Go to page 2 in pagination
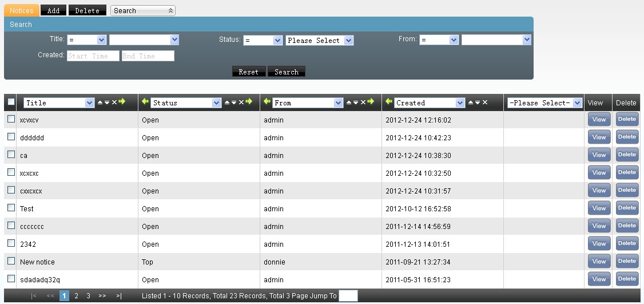The image size is (644, 304). point(76,296)
